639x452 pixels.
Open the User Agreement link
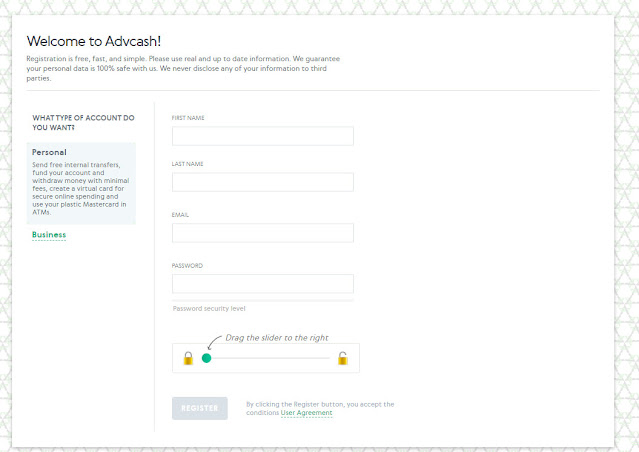click(x=306, y=413)
